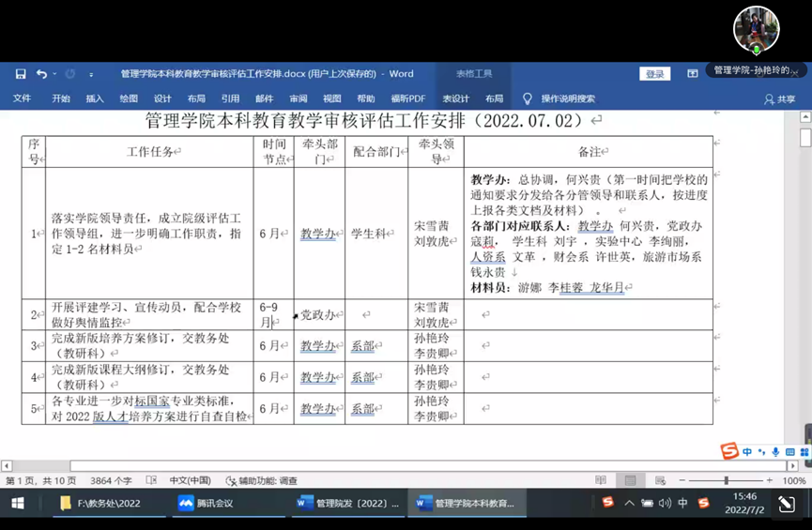The image size is (812, 530).
Task: Click the 共享 (Share) button
Action: click(x=779, y=98)
